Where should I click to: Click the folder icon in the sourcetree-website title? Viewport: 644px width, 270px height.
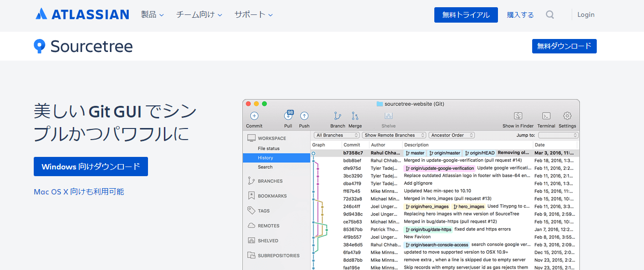(379, 104)
